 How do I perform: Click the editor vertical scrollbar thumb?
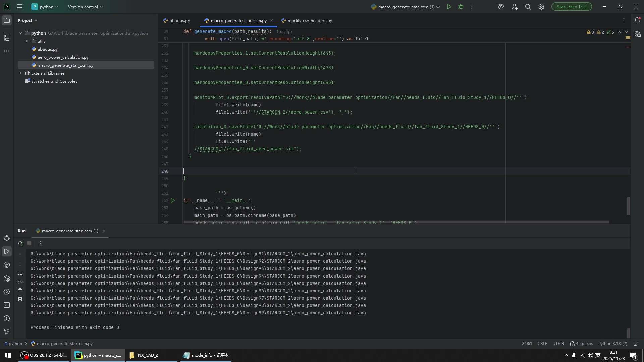628,206
